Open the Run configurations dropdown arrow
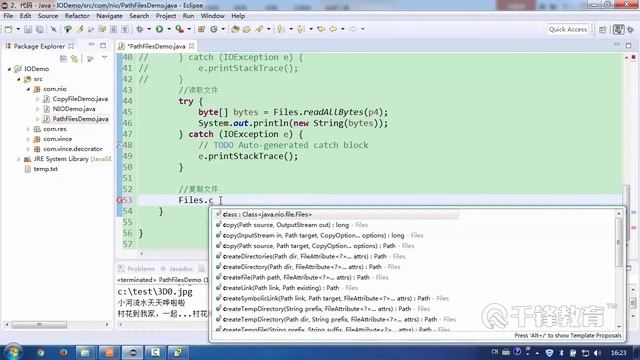This screenshot has height=360, width=640. pyautogui.click(x=169, y=29)
